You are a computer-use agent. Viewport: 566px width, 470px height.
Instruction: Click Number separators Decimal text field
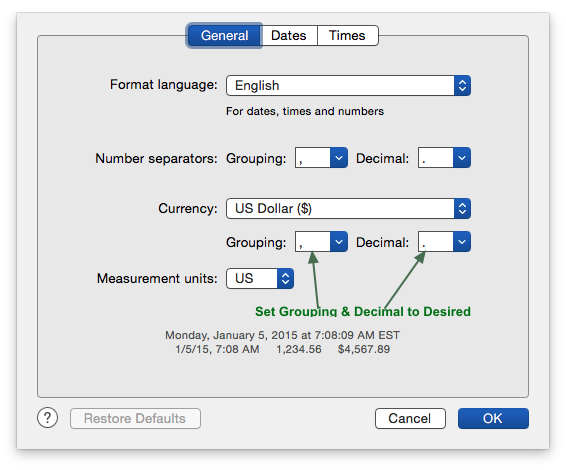point(436,158)
